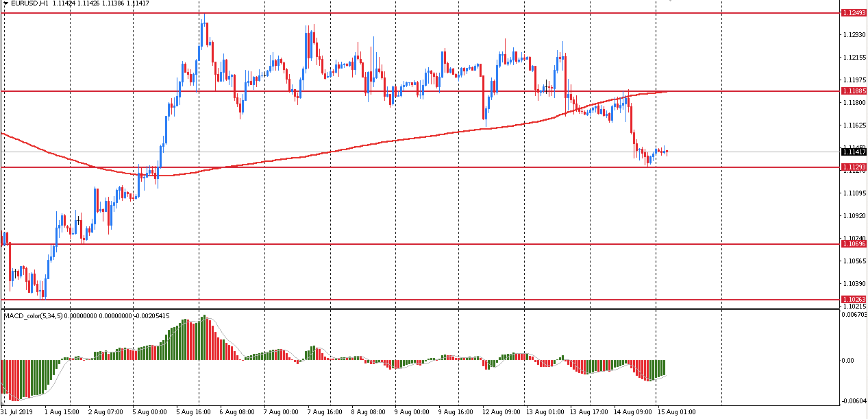Select the 1.11885 resistance level label

point(854,91)
